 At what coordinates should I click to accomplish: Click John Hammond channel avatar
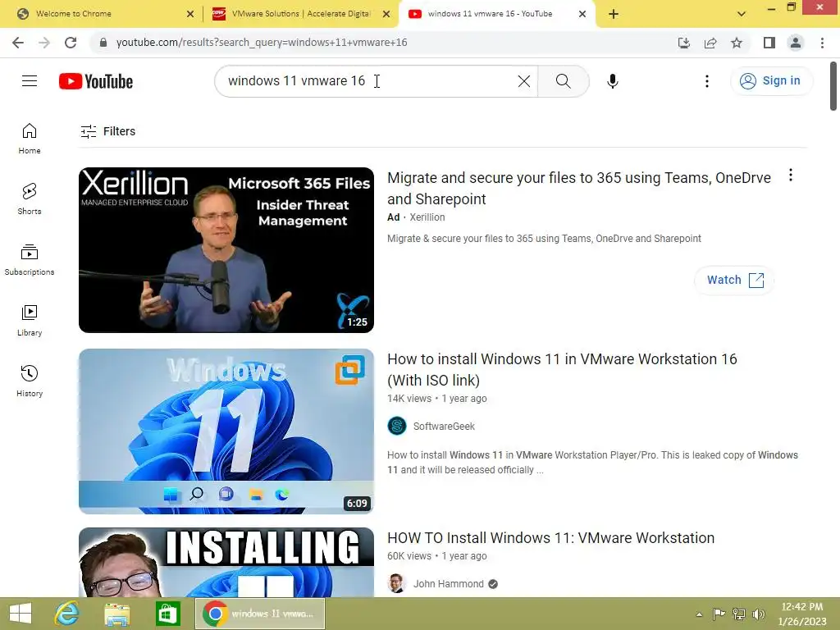click(397, 583)
